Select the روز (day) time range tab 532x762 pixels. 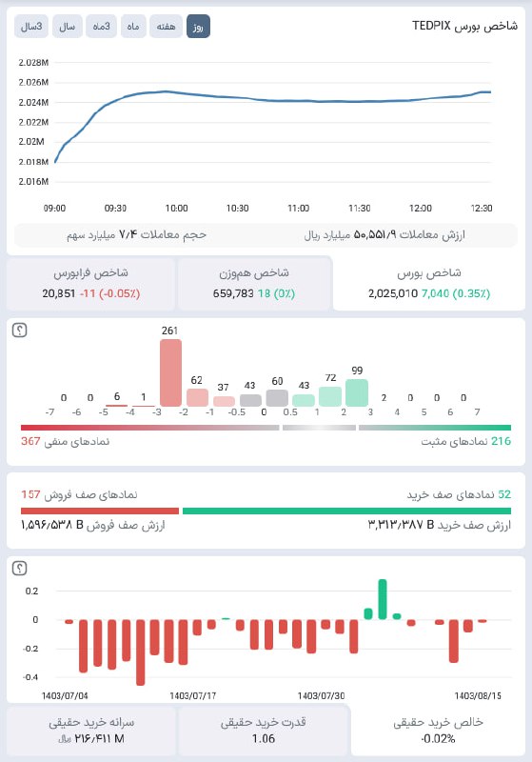click(x=198, y=27)
